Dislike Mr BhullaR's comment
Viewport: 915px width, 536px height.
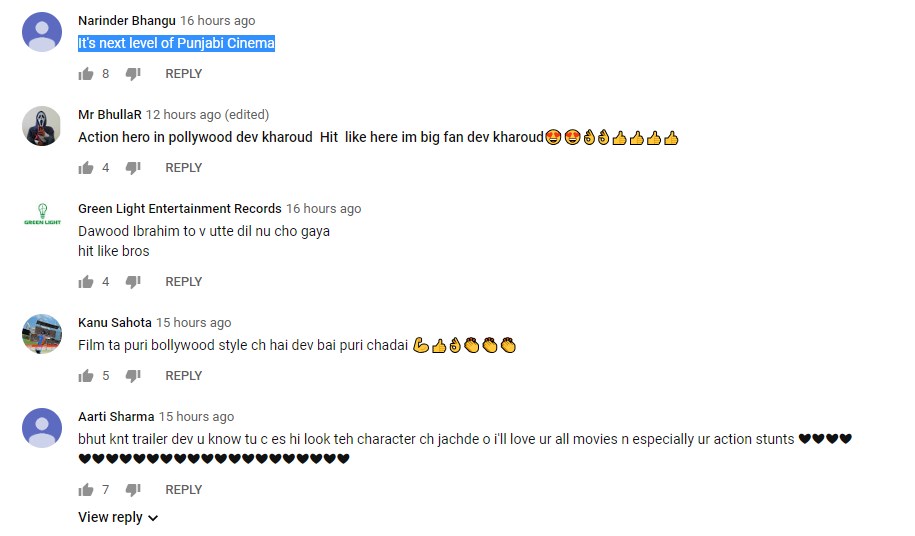tap(133, 168)
